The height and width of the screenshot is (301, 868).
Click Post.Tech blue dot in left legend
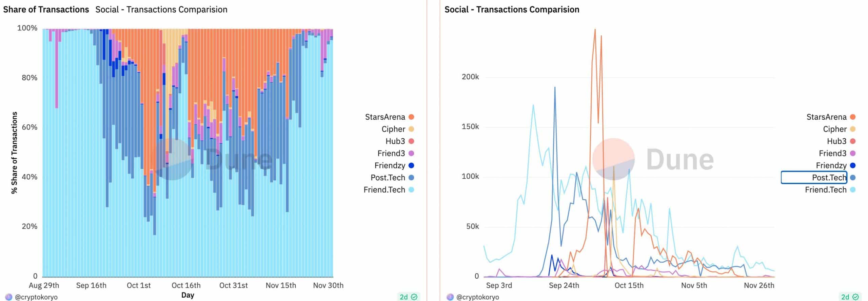[411, 178]
